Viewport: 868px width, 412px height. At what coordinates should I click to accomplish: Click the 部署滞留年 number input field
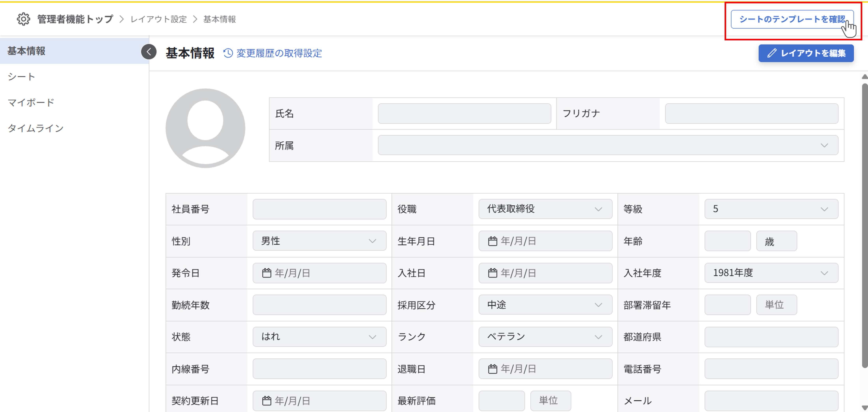point(728,305)
